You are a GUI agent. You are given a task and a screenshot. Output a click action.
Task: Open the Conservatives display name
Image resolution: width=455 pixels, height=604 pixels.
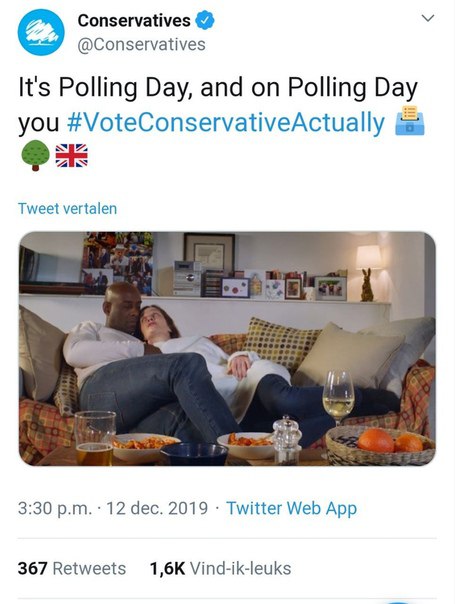click(134, 20)
